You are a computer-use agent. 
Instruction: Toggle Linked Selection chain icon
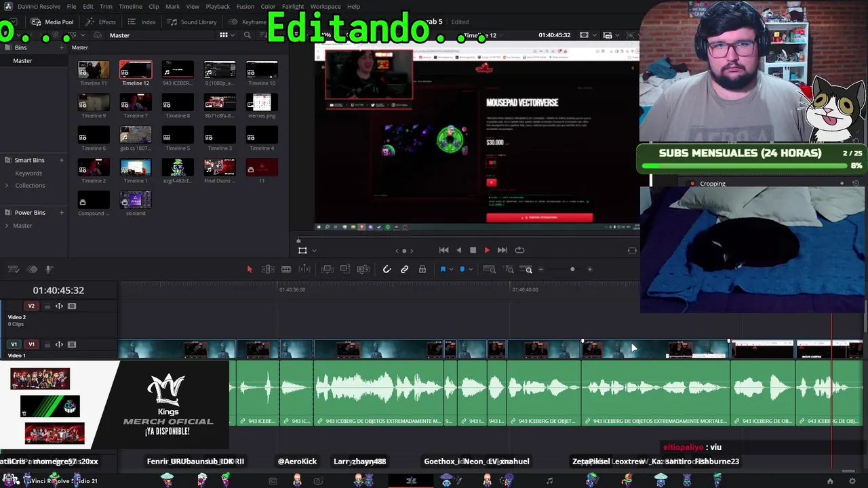point(404,270)
